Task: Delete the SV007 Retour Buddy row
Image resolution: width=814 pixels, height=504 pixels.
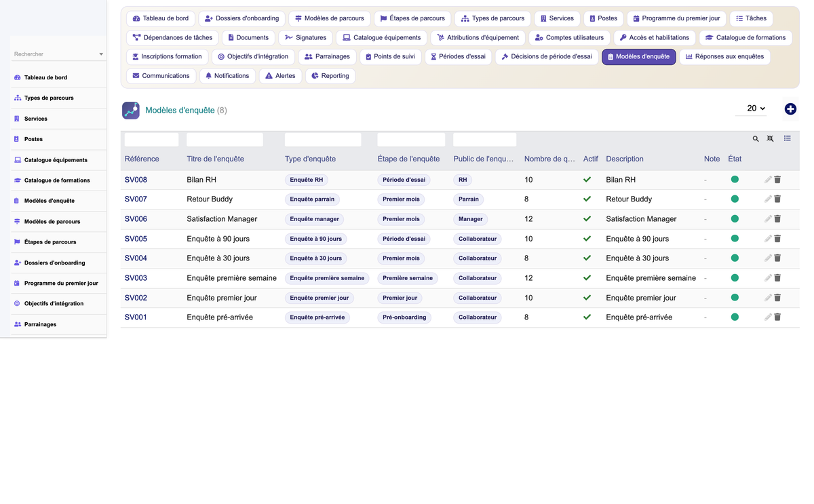Action: coord(777,199)
